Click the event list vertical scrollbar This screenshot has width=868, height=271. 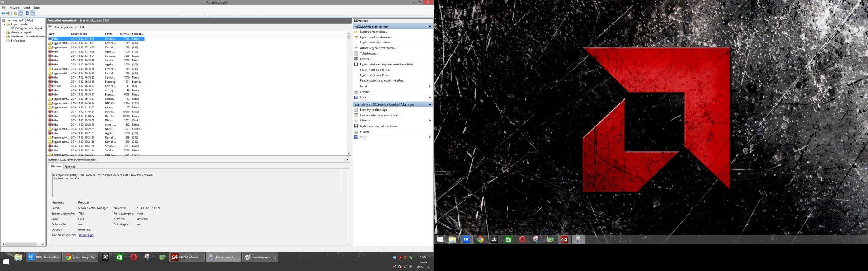pos(349,94)
